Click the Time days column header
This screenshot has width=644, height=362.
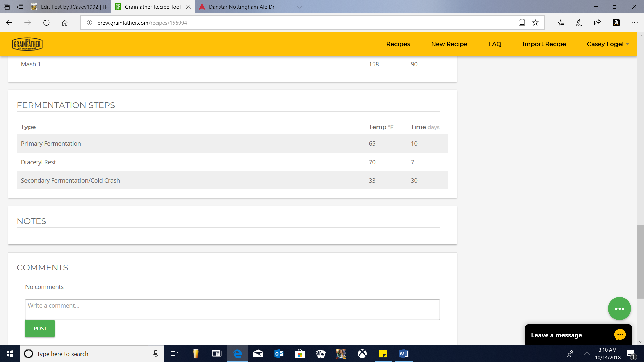tap(425, 127)
